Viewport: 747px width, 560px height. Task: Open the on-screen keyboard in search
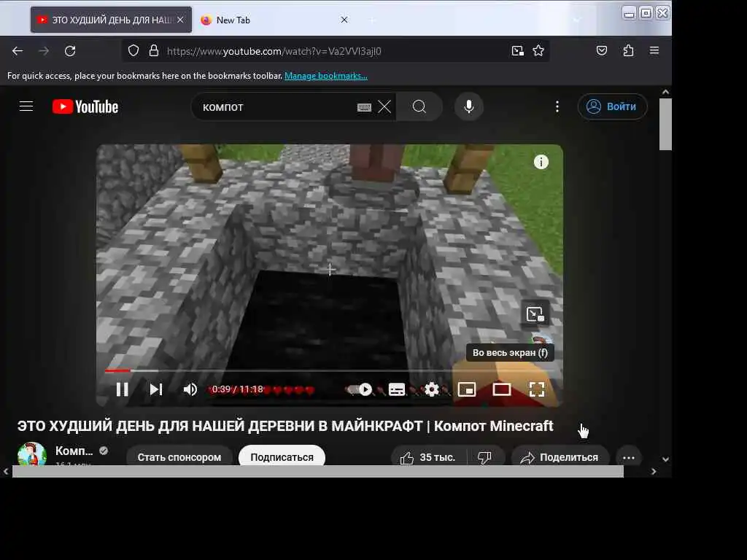364,108
